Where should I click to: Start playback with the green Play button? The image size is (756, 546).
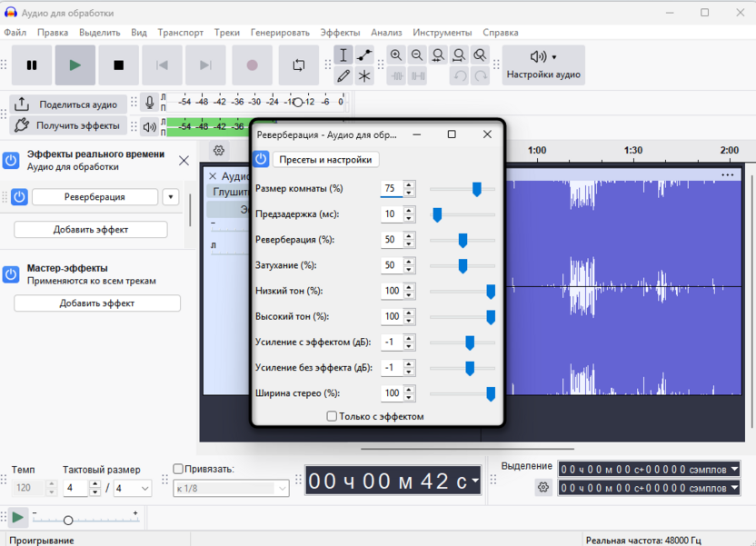click(75, 65)
